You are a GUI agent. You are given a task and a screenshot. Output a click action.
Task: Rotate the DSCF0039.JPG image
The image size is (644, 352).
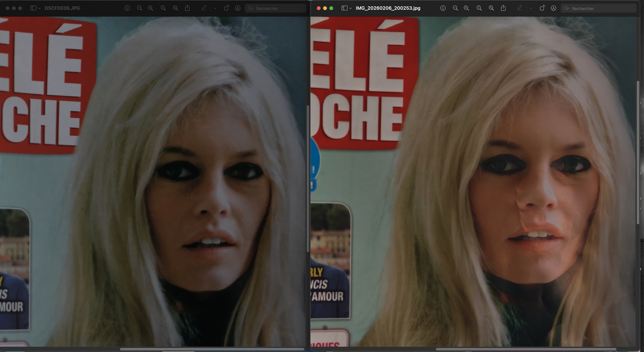pos(226,8)
